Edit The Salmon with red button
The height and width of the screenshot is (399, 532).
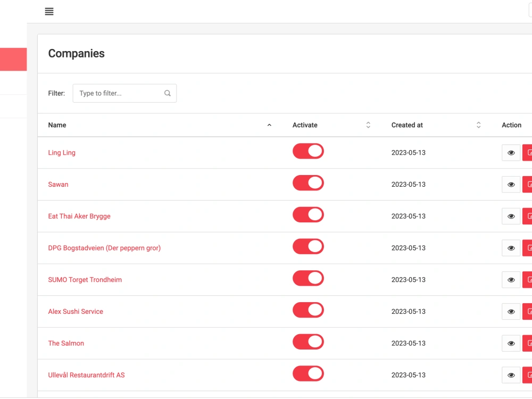(x=527, y=343)
